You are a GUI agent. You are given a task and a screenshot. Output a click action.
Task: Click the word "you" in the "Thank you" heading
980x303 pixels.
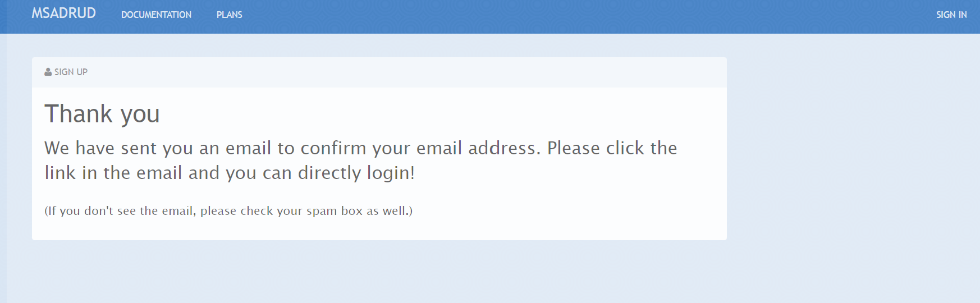tap(140, 115)
